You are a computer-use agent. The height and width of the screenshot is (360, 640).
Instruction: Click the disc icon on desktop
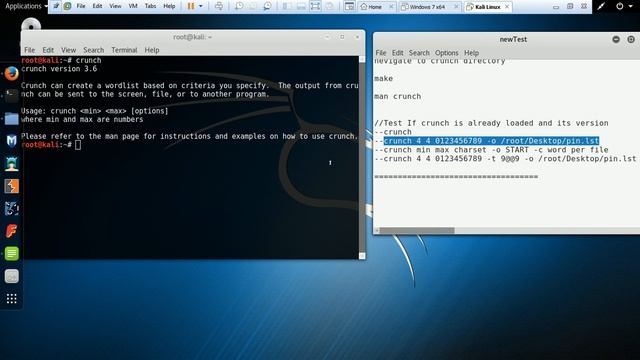click(x=31, y=24)
